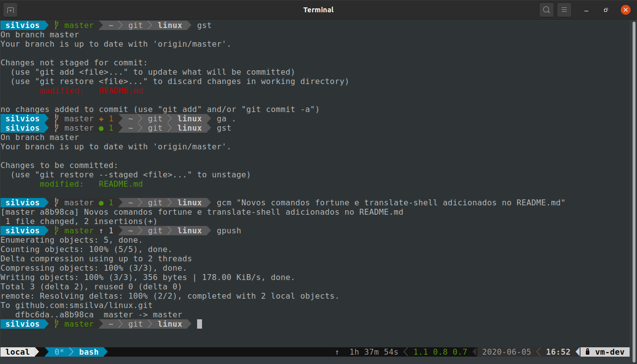Click the 'git add <file>...' hint line
Viewport: 637px width, 364px height.
(x=153, y=72)
